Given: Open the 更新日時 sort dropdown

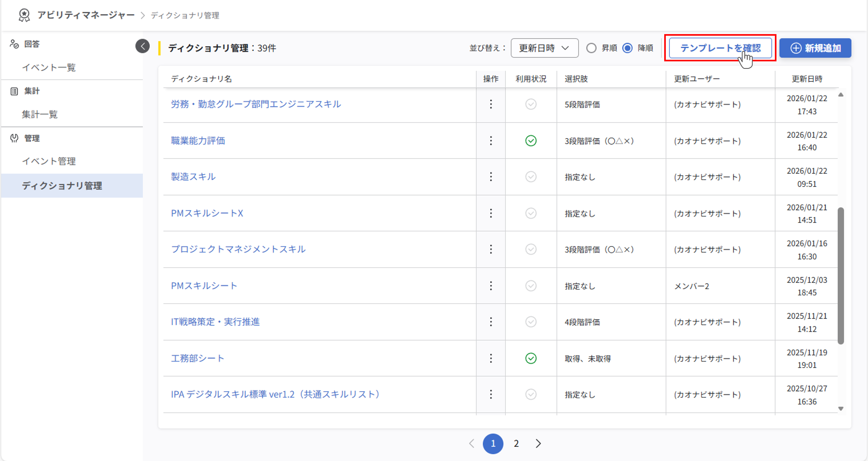Looking at the screenshot, I should pos(544,48).
